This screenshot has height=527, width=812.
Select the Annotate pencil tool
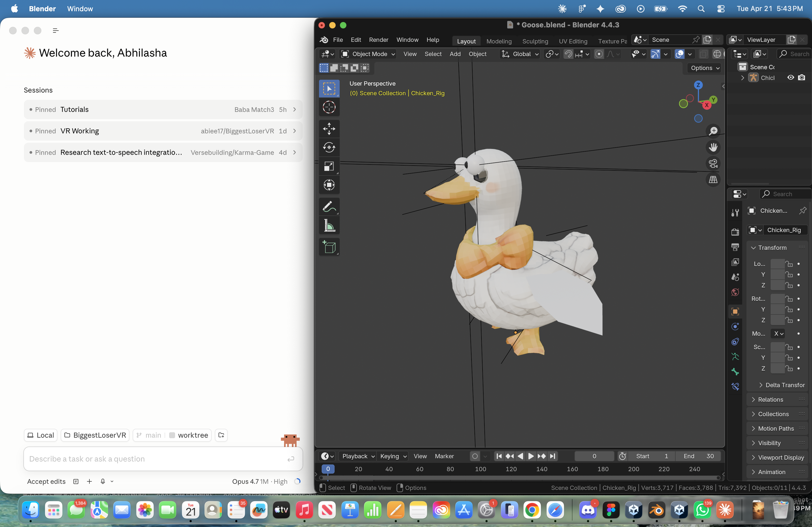click(329, 207)
